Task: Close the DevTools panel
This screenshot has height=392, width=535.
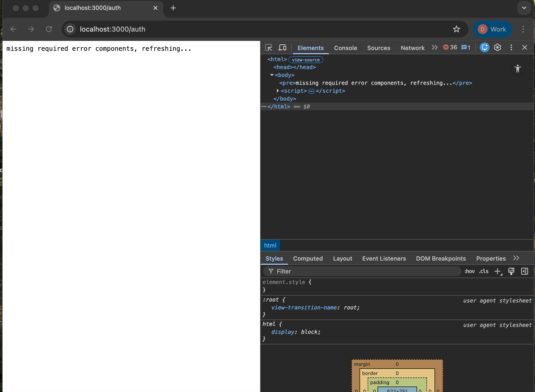Action: (x=525, y=47)
